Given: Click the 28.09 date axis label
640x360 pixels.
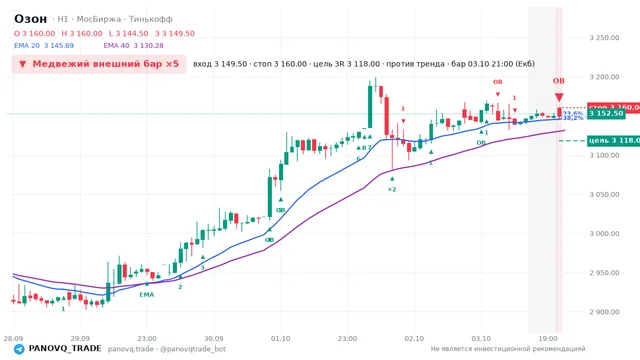Looking at the screenshot, I should click(x=13, y=338).
